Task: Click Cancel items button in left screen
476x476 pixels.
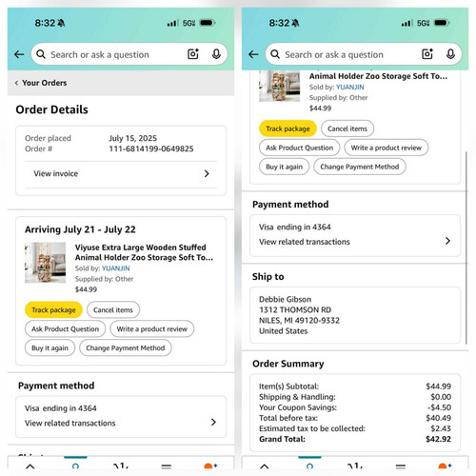Action: click(113, 309)
